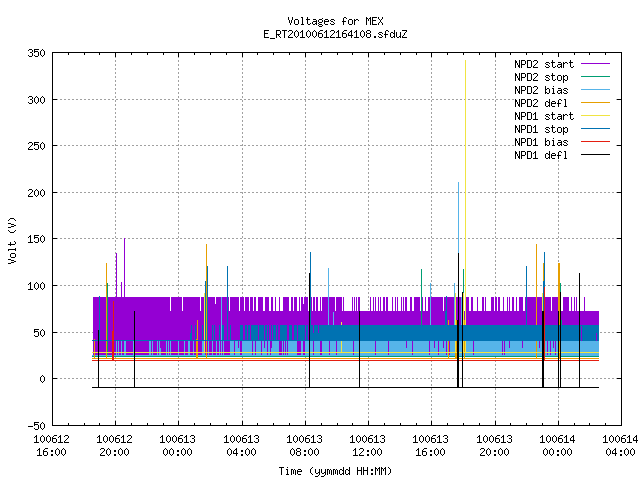Screen dimensions: 640x480
Task: Click the light blue spike peak near 210 V
Action: click(x=458, y=183)
